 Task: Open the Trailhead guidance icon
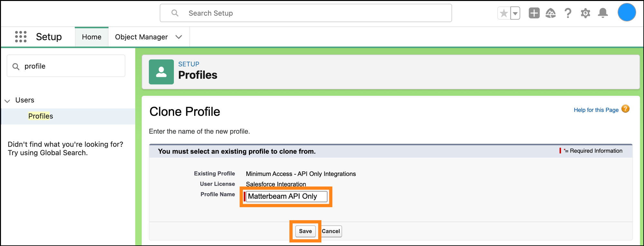pyautogui.click(x=551, y=13)
